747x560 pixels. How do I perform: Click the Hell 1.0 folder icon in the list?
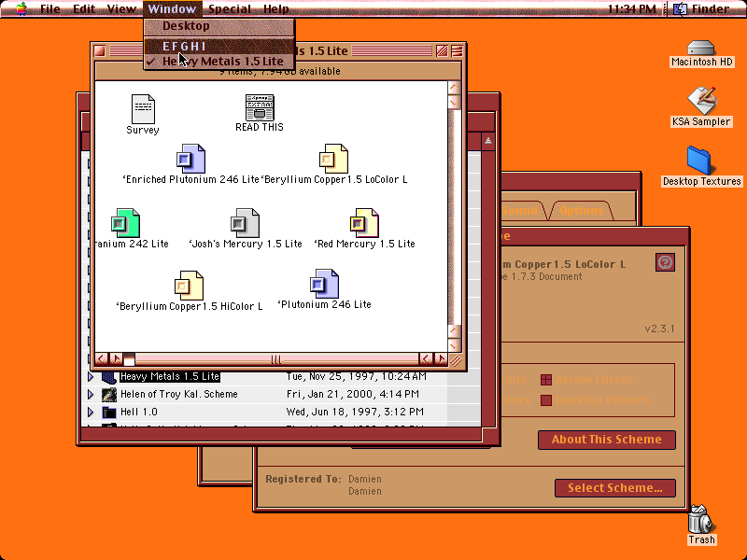point(109,412)
